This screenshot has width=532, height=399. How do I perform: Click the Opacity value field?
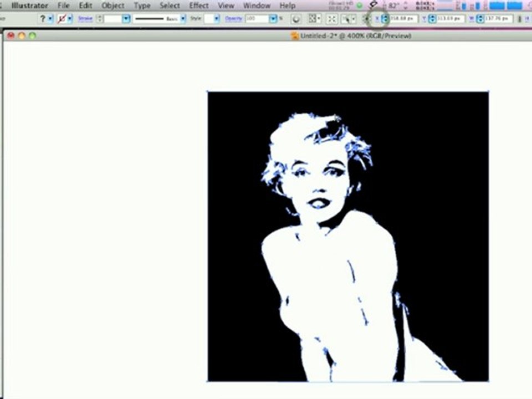point(257,19)
